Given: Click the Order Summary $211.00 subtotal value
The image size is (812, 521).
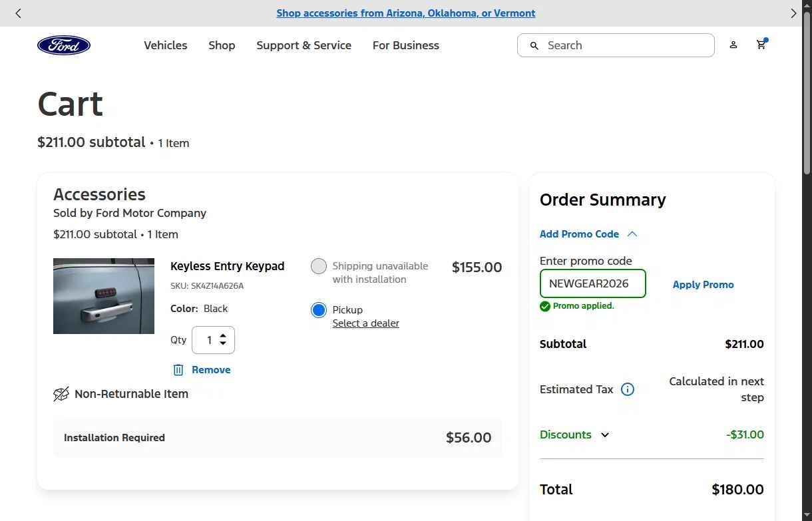Looking at the screenshot, I should (x=744, y=344).
